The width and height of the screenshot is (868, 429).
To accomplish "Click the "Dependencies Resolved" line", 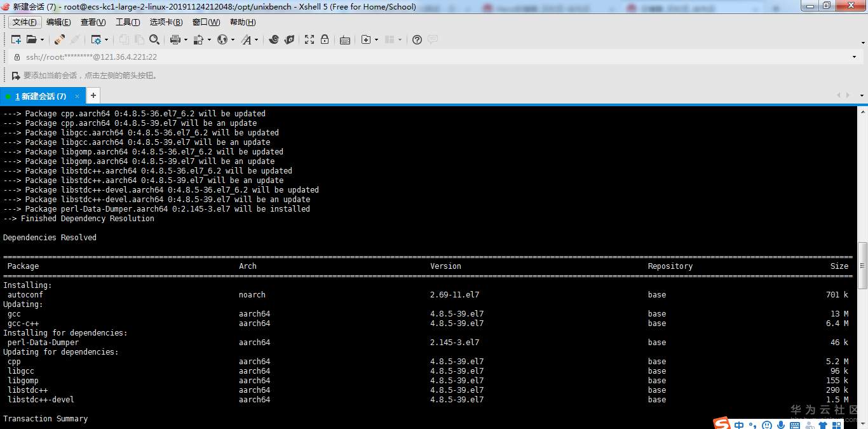I will 50,238.
